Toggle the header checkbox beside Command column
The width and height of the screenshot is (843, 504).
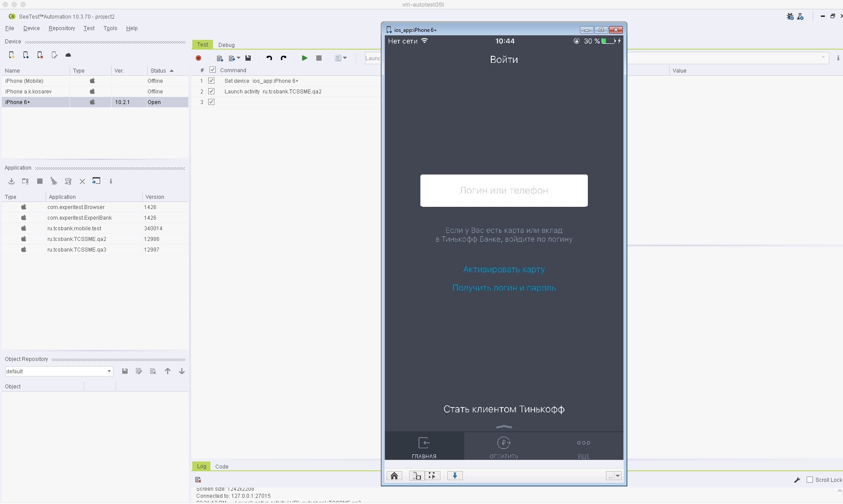pos(213,70)
